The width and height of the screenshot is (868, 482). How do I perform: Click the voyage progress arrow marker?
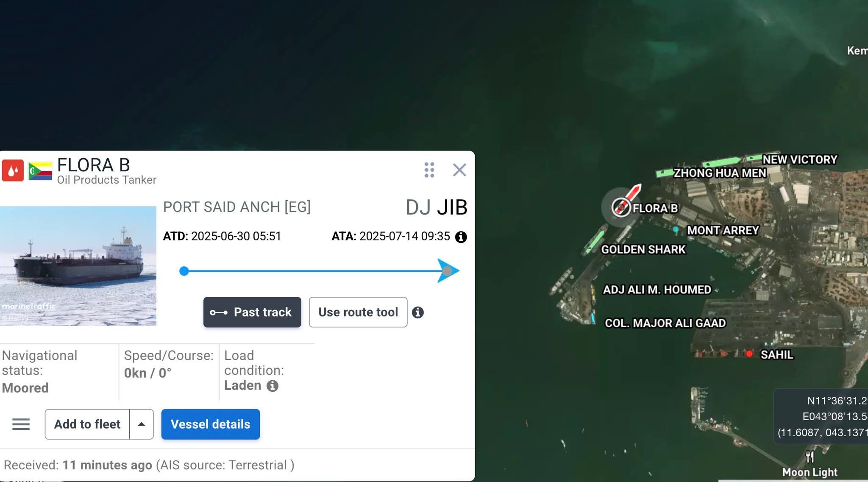click(448, 271)
